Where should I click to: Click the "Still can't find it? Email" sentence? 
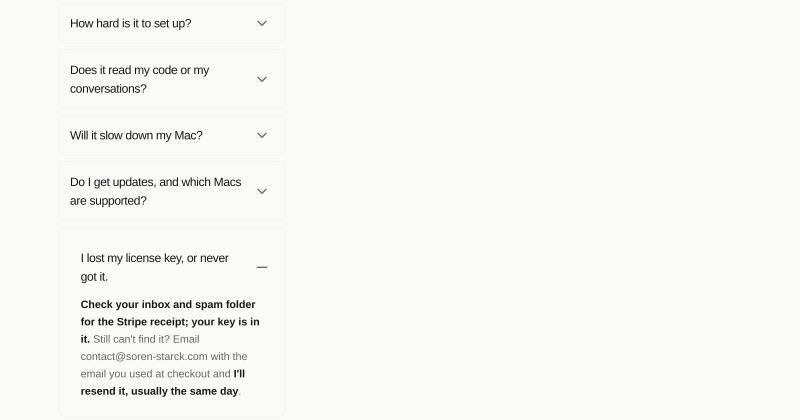(x=146, y=339)
